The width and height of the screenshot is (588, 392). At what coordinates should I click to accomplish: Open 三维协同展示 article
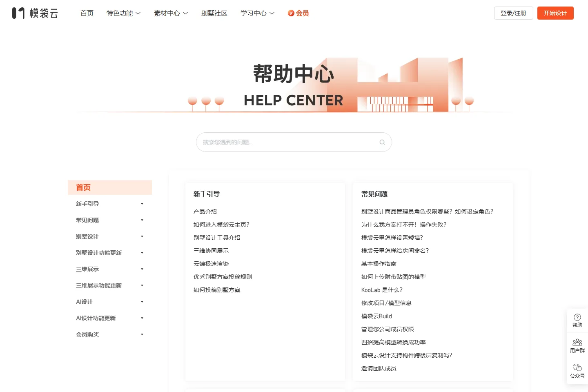pos(211,251)
